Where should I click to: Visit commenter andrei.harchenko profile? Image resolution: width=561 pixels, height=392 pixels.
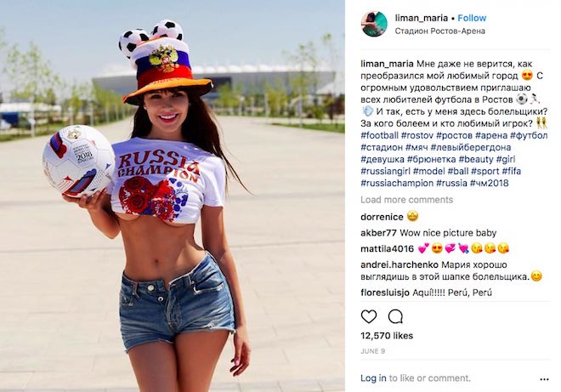coord(399,265)
